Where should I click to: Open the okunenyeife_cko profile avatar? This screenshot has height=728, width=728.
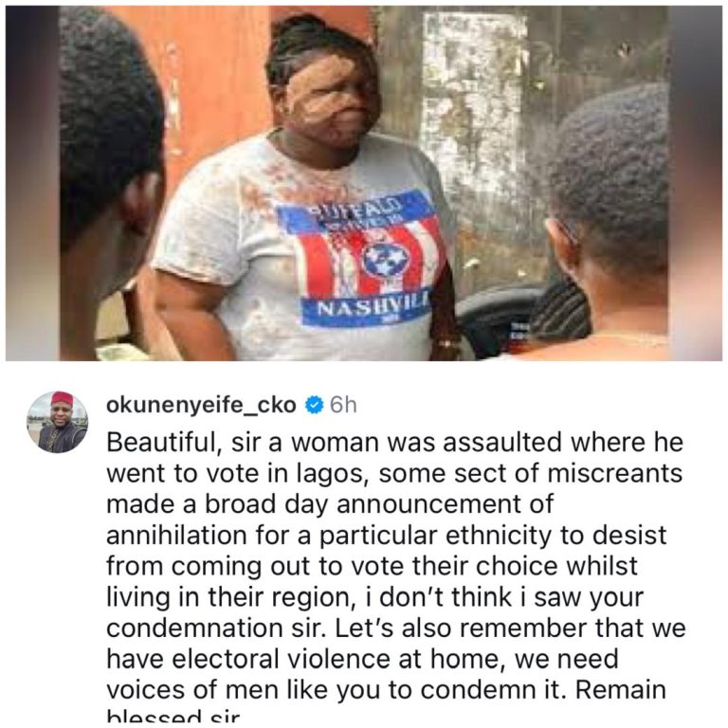[x=57, y=422]
